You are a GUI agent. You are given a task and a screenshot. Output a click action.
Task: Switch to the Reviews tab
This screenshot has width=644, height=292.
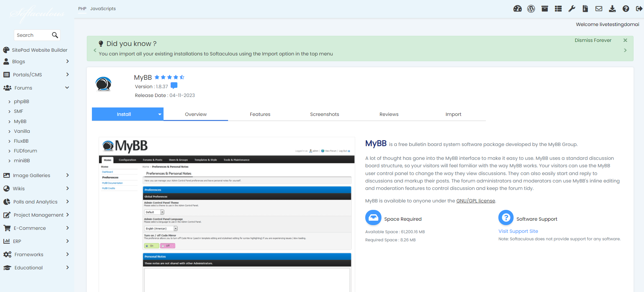(x=389, y=114)
